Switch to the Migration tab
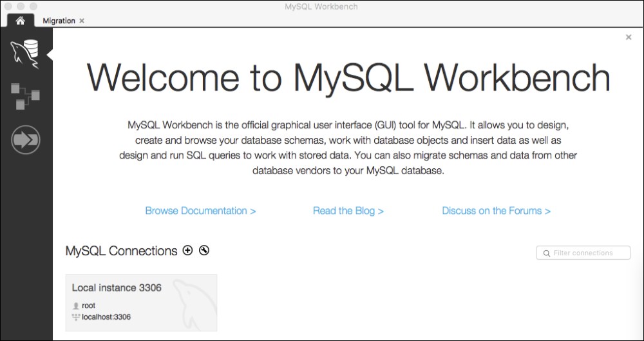Viewport: 644px width, 341px height. 59,21
